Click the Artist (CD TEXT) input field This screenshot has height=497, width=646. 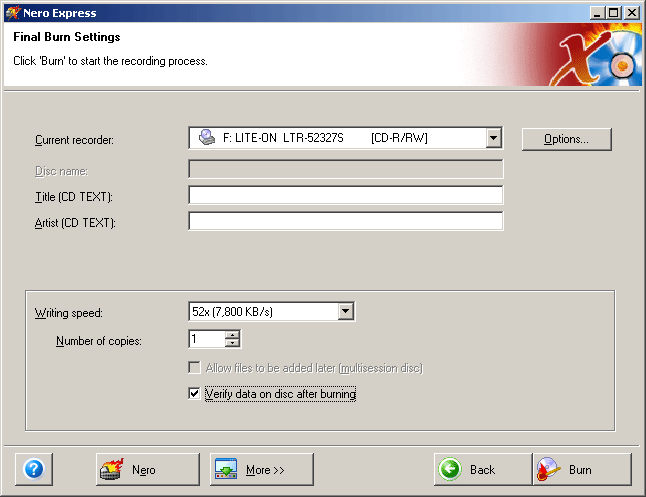coord(345,221)
